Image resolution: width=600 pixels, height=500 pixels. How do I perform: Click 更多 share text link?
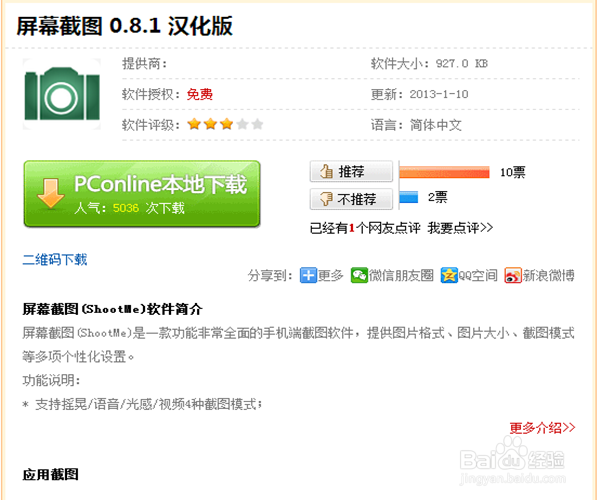[x=330, y=275]
